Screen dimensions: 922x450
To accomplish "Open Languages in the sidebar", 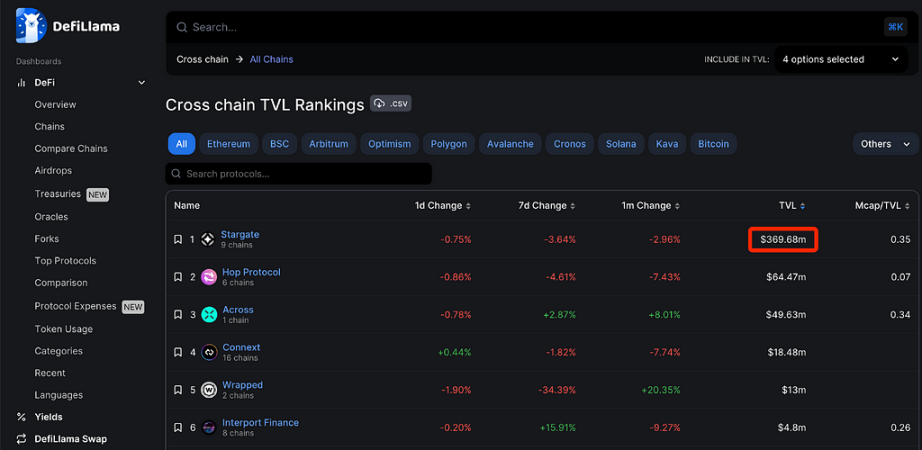I will pos(58,395).
